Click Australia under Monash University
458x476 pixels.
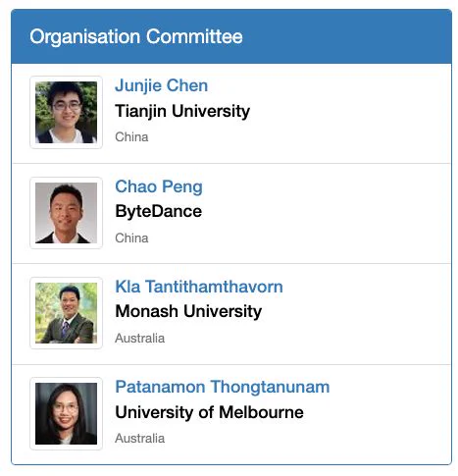click(x=139, y=339)
